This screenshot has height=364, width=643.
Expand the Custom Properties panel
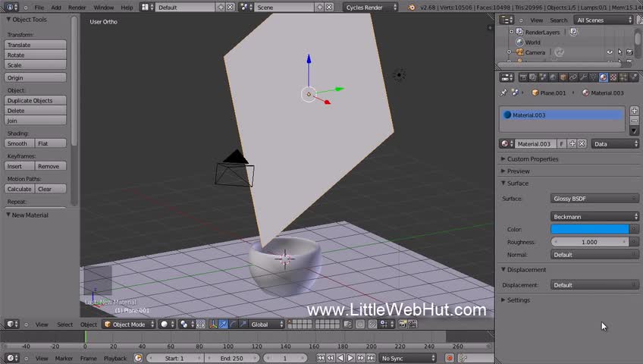click(532, 159)
